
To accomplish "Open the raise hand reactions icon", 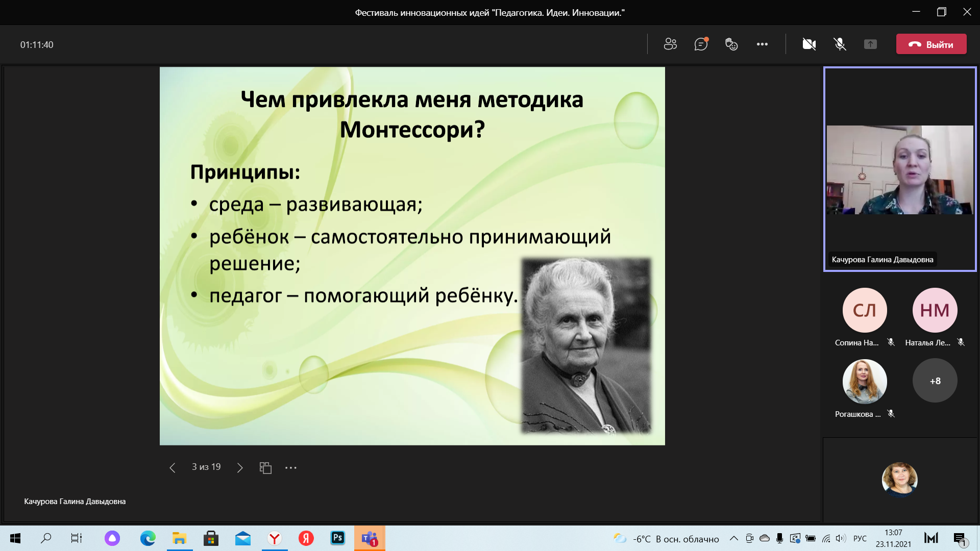I will 731,44.
